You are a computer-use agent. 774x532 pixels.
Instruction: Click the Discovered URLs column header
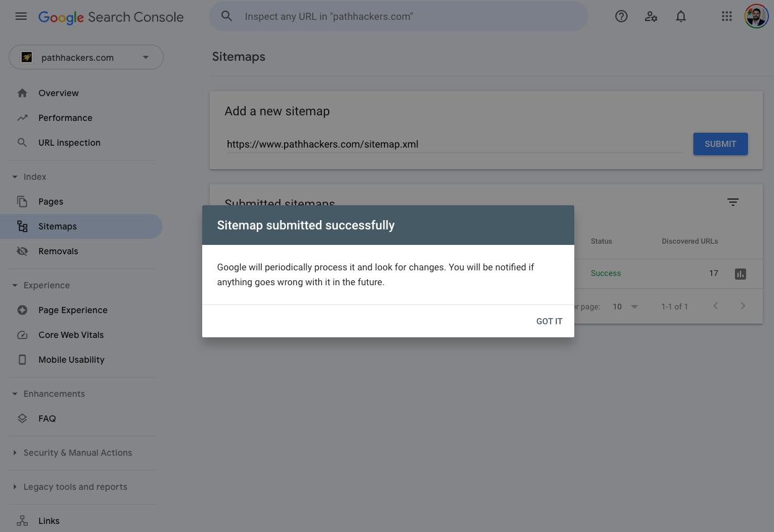pyautogui.click(x=690, y=241)
